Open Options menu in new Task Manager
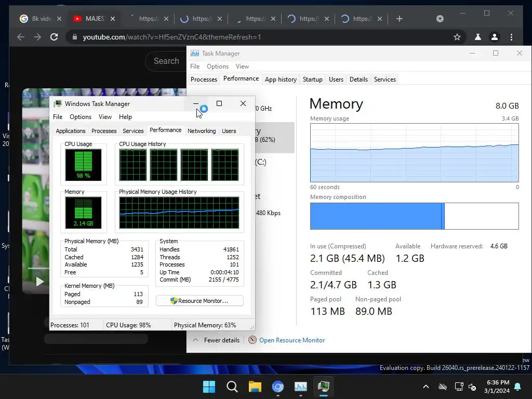 [x=218, y=66]
